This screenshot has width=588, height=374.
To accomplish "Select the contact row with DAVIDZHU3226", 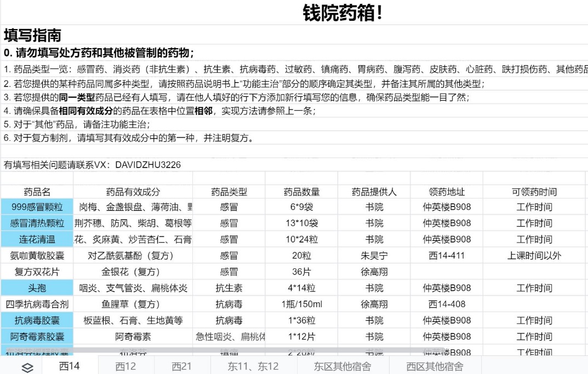I will [92, 165].
